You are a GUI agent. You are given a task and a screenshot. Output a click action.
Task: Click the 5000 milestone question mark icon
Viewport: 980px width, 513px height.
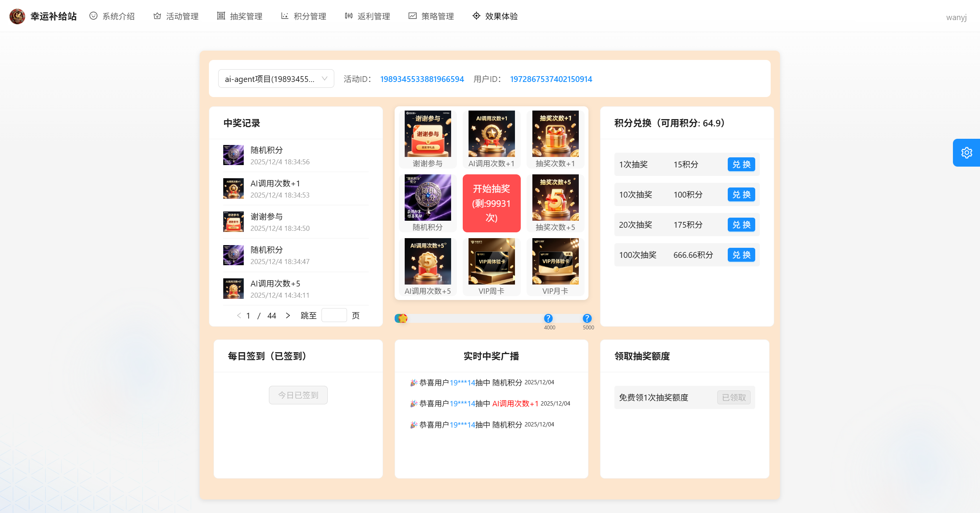point(587,318)
